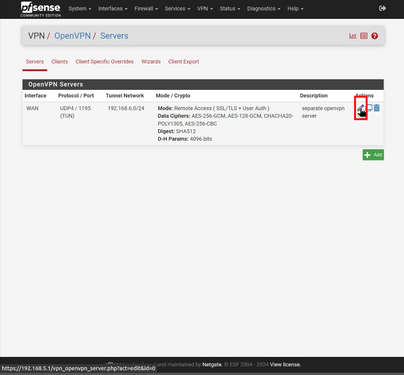The image size is (404, 375).
Task: Click the logout icon in the top bar
Action: pos(382,8)
